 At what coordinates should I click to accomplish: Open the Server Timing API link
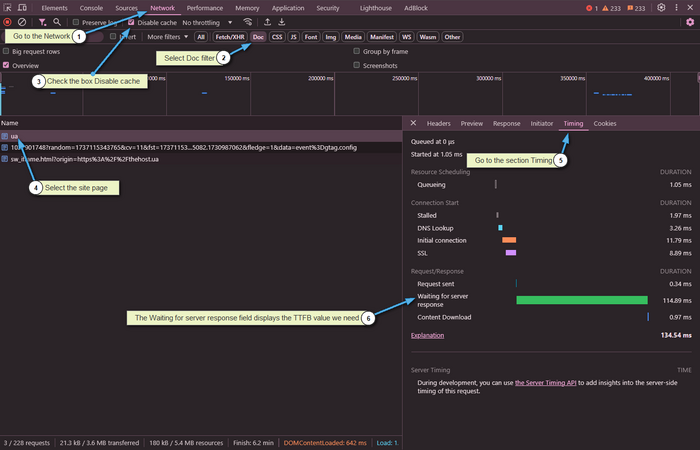[546, 383]
